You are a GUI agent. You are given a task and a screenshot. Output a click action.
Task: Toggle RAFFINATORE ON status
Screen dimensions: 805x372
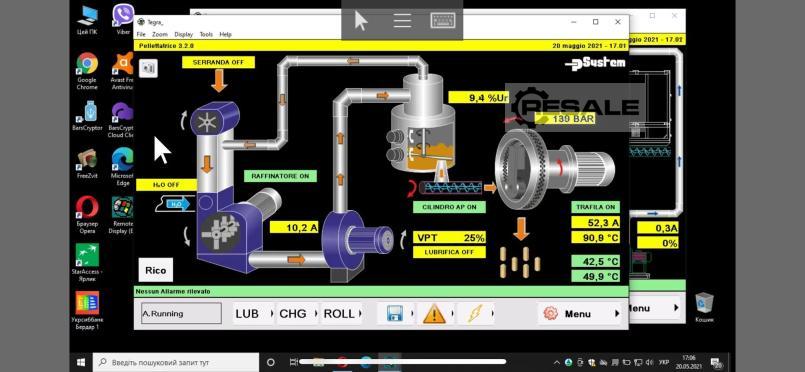coord(280,176)
